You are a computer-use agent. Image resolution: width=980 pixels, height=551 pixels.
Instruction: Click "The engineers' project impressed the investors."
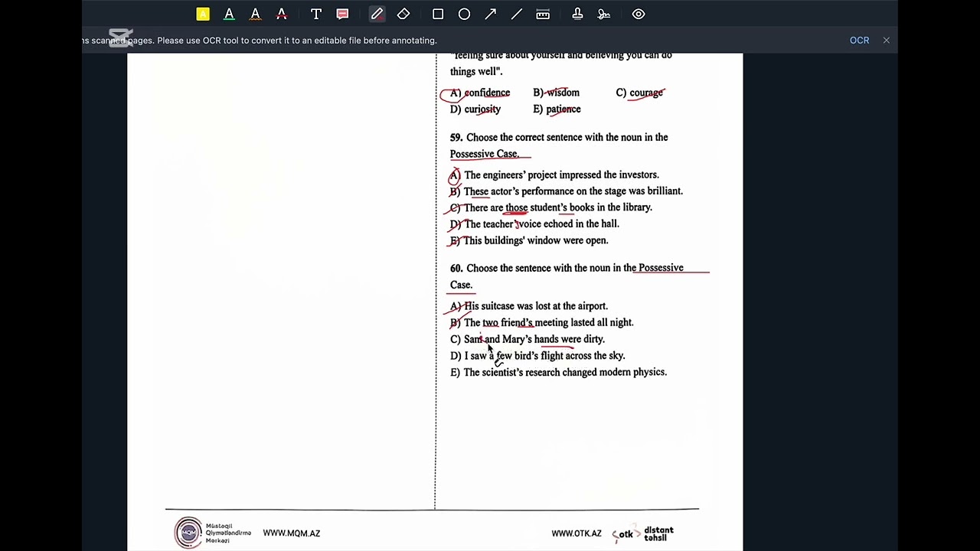[x=554, y=174]
